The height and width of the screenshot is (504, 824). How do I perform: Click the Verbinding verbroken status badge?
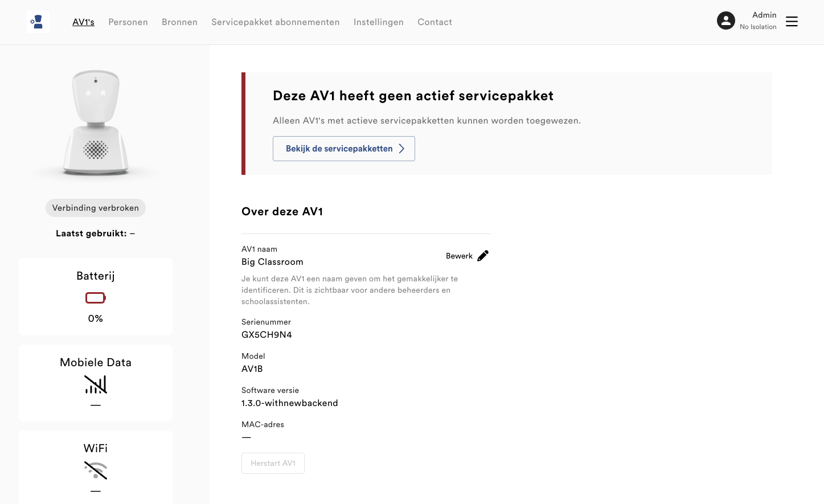click(x=96, y=208)
